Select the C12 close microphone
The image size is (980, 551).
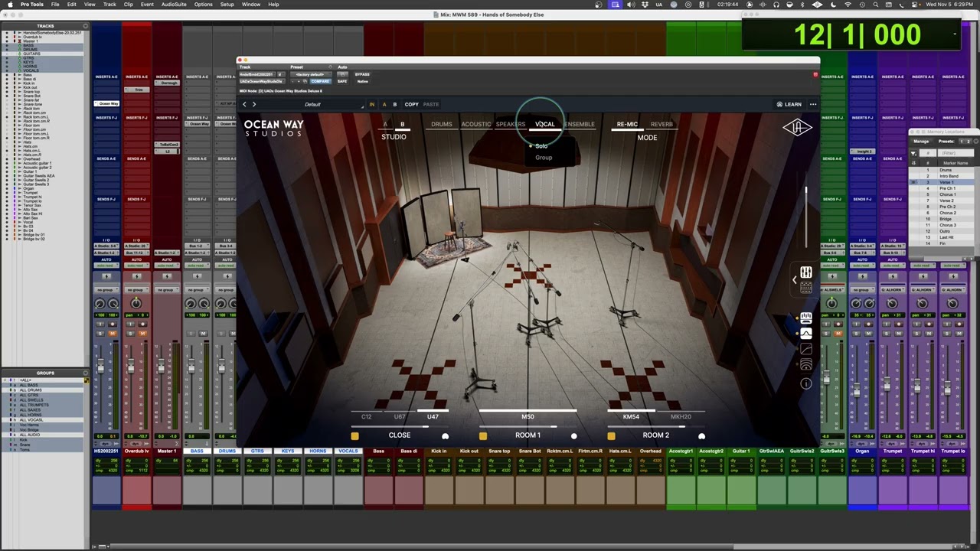pyautogui.click(x=366, y=417)
